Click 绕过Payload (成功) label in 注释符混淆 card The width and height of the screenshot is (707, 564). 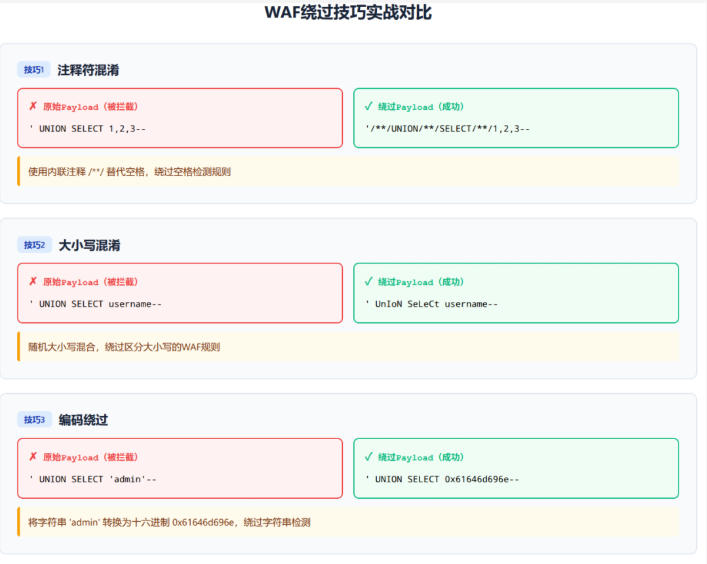(x=421, y=107)
